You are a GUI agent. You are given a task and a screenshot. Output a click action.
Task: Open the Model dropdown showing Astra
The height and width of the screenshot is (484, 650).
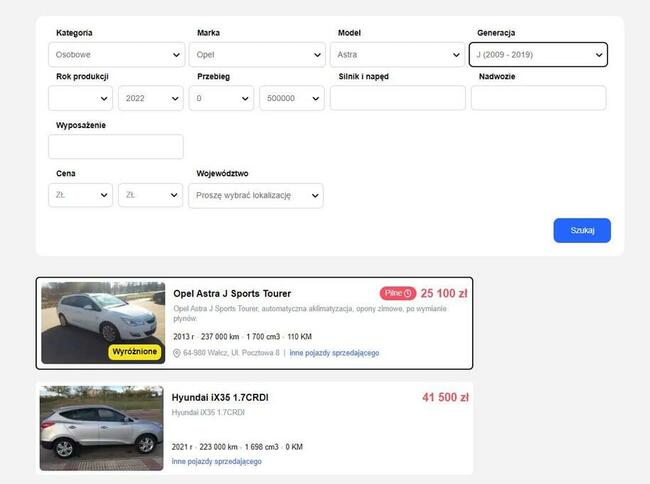(397, 55)
